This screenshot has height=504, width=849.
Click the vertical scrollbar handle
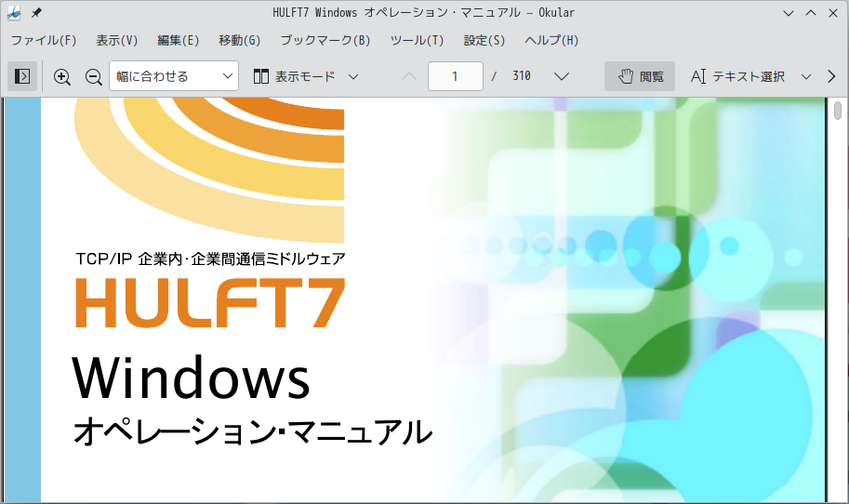(x=838, y=111)
